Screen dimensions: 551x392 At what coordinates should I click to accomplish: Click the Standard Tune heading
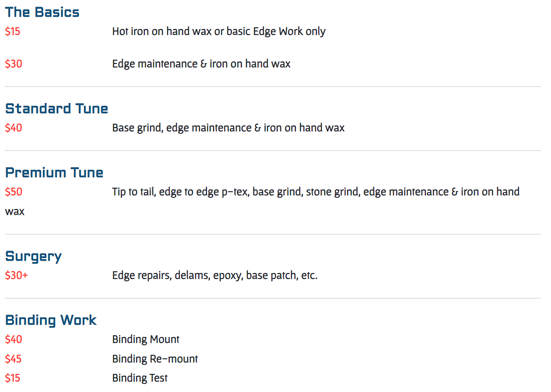click(56, 108)
